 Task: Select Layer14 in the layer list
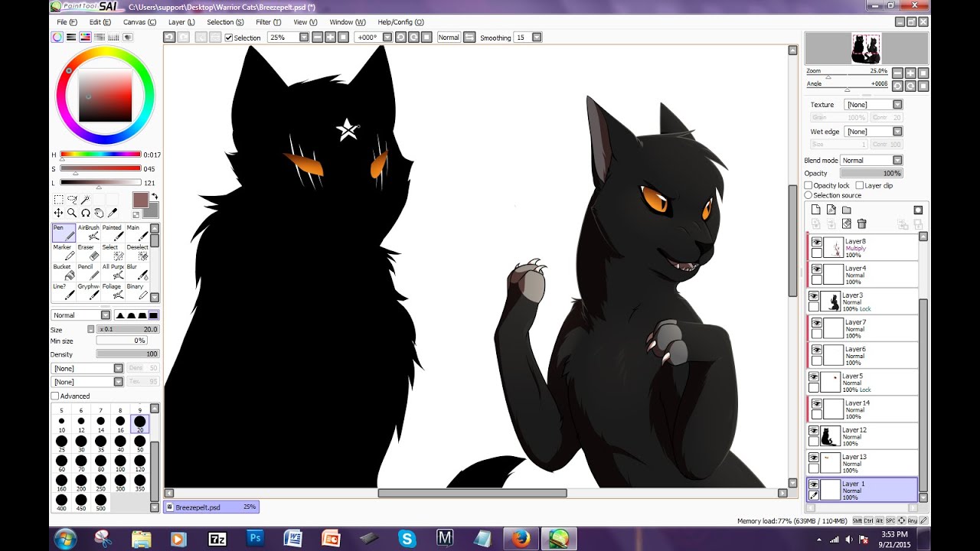point(863,409)
